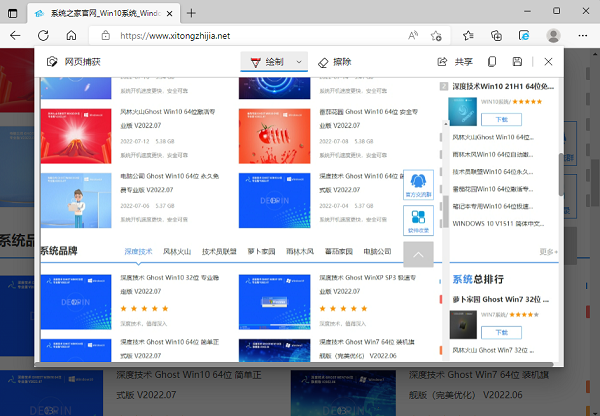600x416 pixels.
Task: Open the 官方交流群 floating icon
Action: (x=417, y=185)
